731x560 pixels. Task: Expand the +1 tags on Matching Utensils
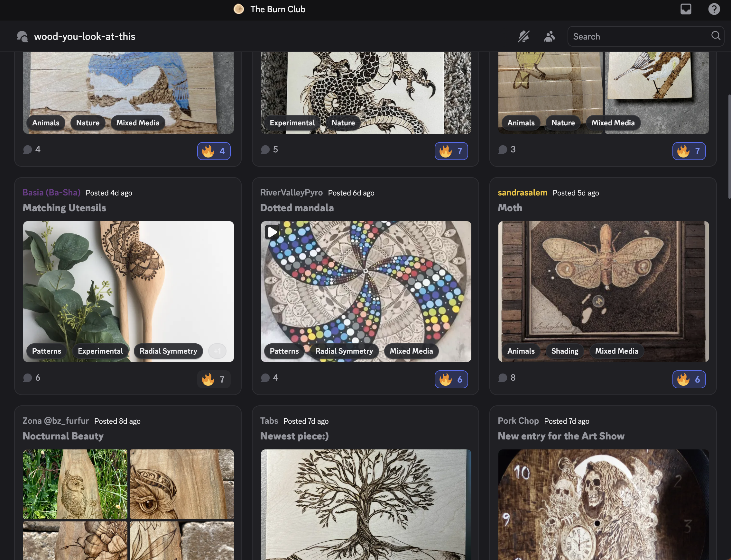tap(217, 351)
